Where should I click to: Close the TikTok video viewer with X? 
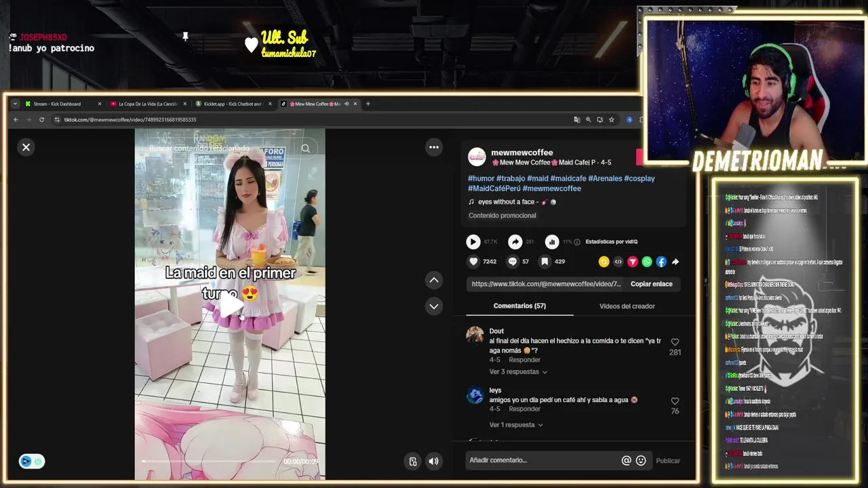coord(26,147)
